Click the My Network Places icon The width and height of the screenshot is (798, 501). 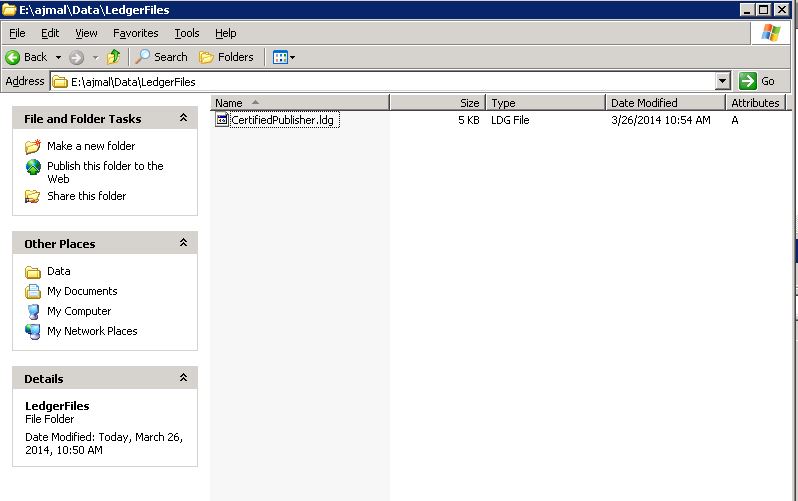click(33, 331)
